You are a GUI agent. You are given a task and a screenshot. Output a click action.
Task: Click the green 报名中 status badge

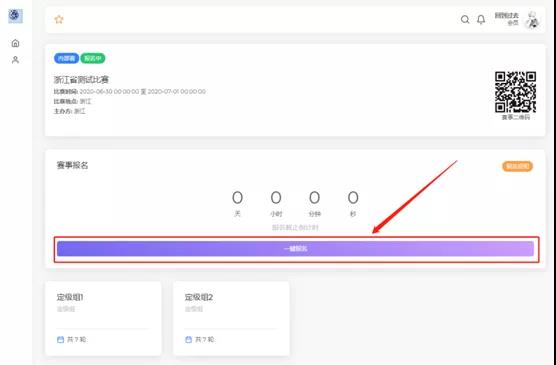93,58
